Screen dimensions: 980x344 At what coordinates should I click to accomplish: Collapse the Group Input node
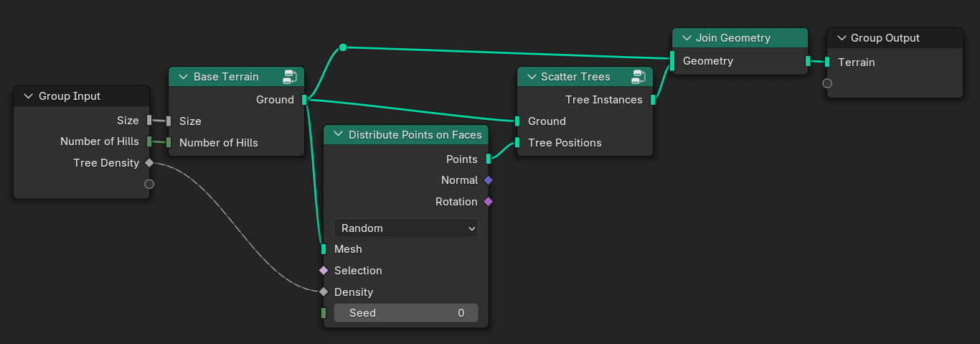29,96
